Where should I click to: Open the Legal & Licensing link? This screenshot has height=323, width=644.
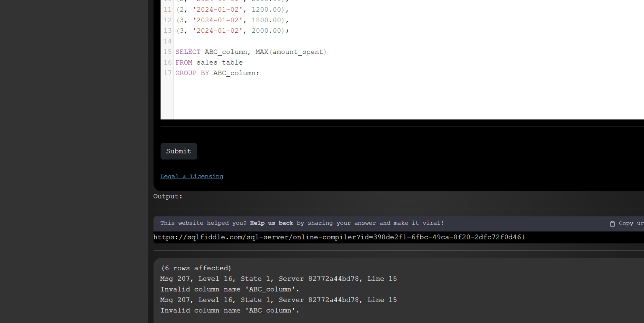click(192, 176)
